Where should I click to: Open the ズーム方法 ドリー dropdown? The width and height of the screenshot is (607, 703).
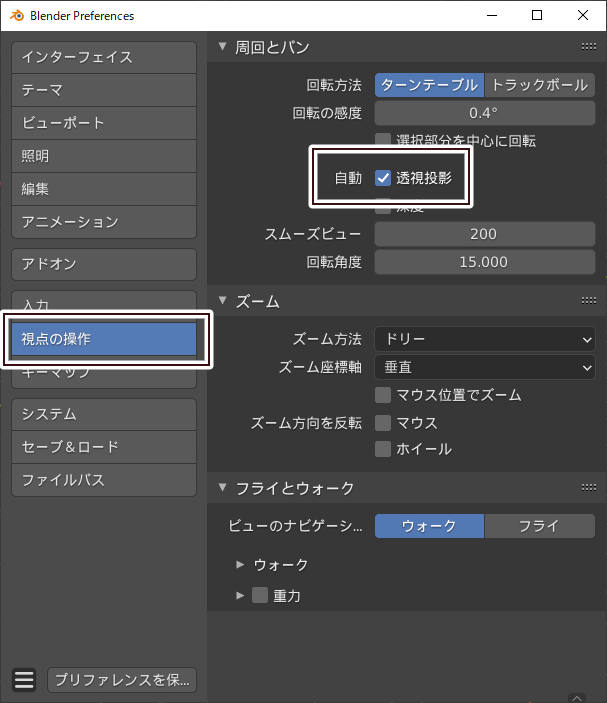[x=485, y=339]
